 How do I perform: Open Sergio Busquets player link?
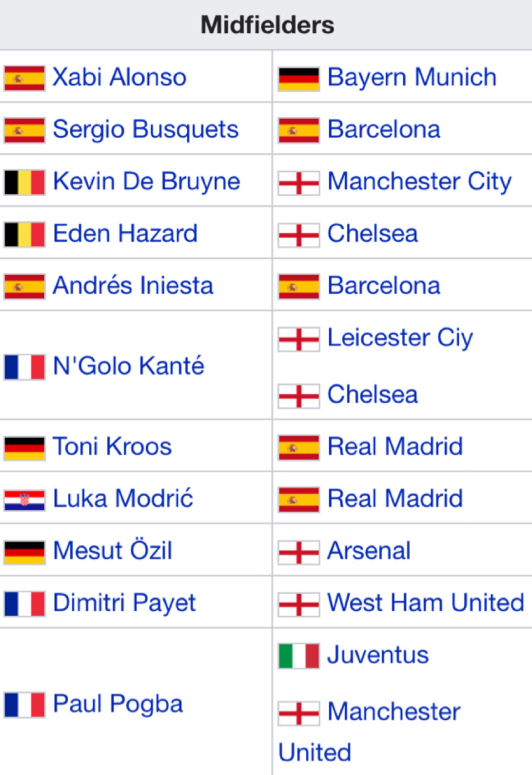(146, 130)
